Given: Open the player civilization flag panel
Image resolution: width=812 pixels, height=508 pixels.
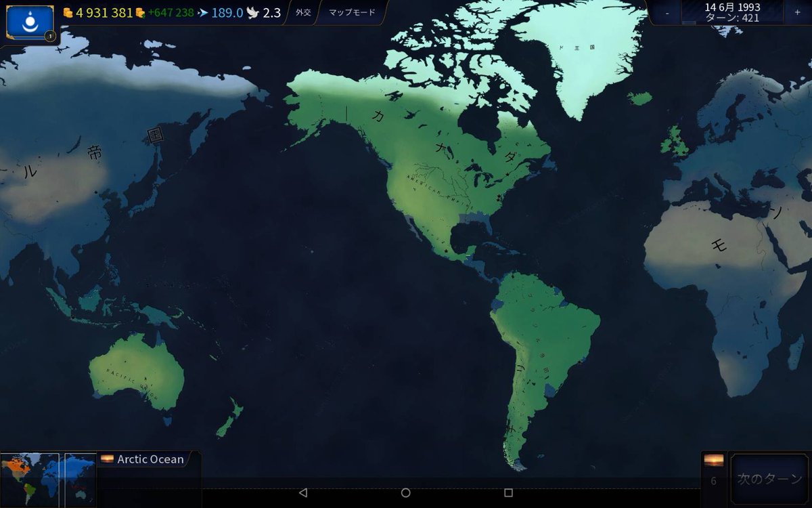Looking at the screenshot, I should point(30,22).
